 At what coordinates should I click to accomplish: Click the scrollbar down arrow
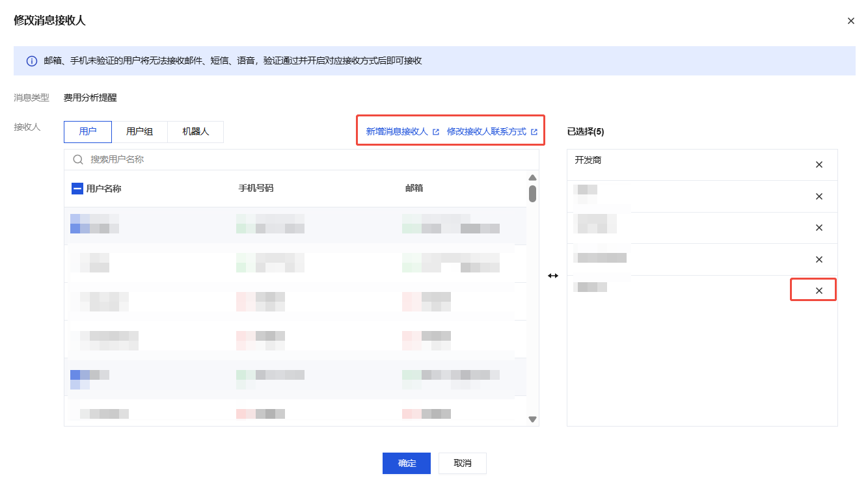tap(532, 419)
